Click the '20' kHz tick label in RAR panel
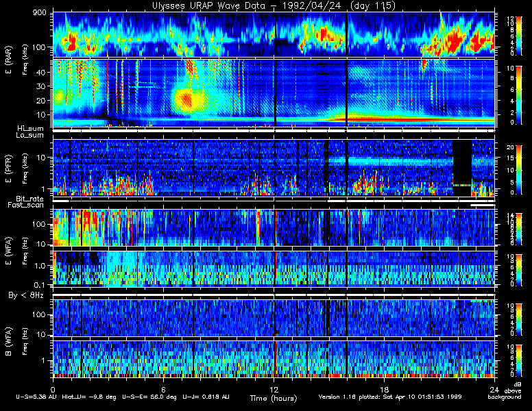 40,101
